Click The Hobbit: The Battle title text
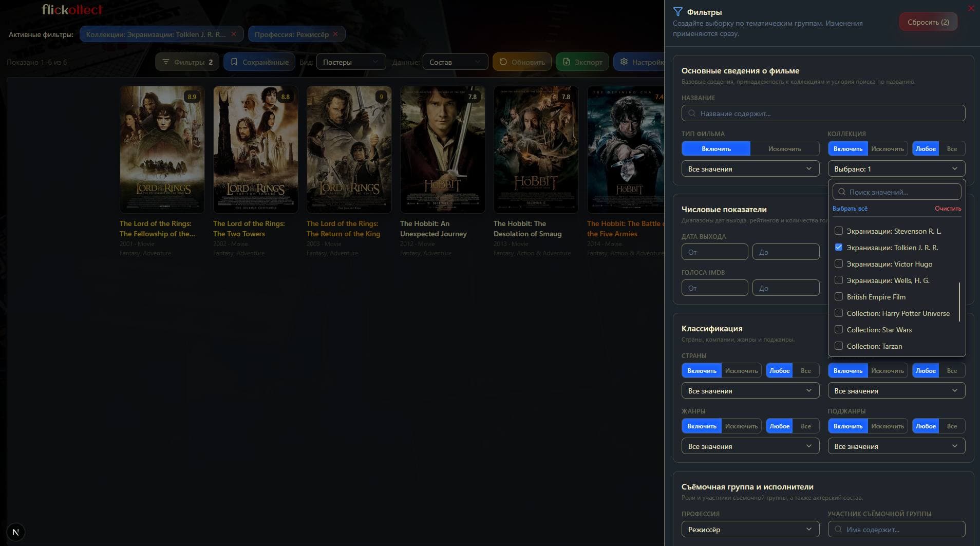The width and height of the screenshot is (980, 546). [x=625, y=229]
